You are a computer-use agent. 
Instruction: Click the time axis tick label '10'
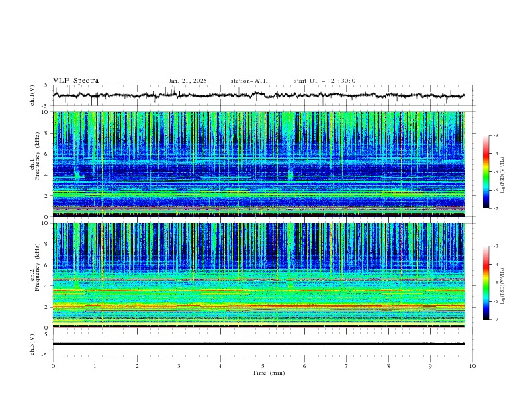click(472, 366)
